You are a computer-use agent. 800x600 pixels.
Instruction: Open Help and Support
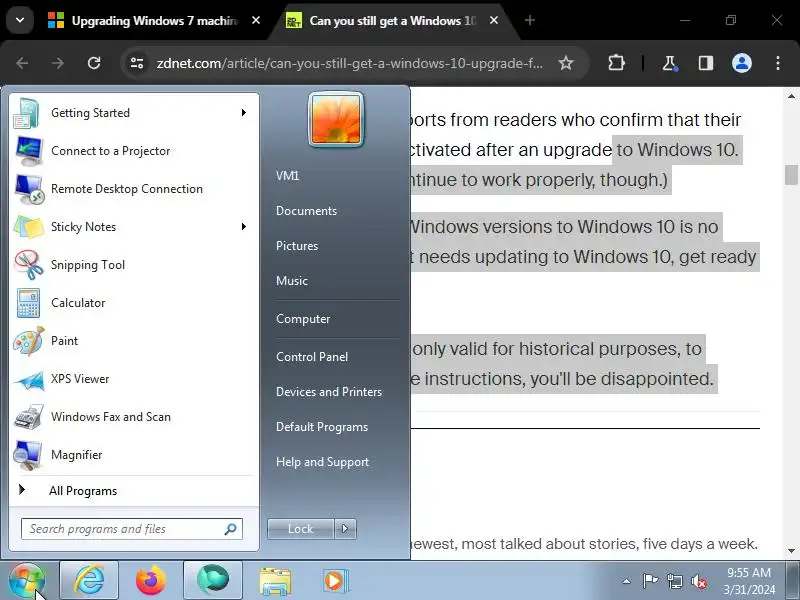[322, 462]
